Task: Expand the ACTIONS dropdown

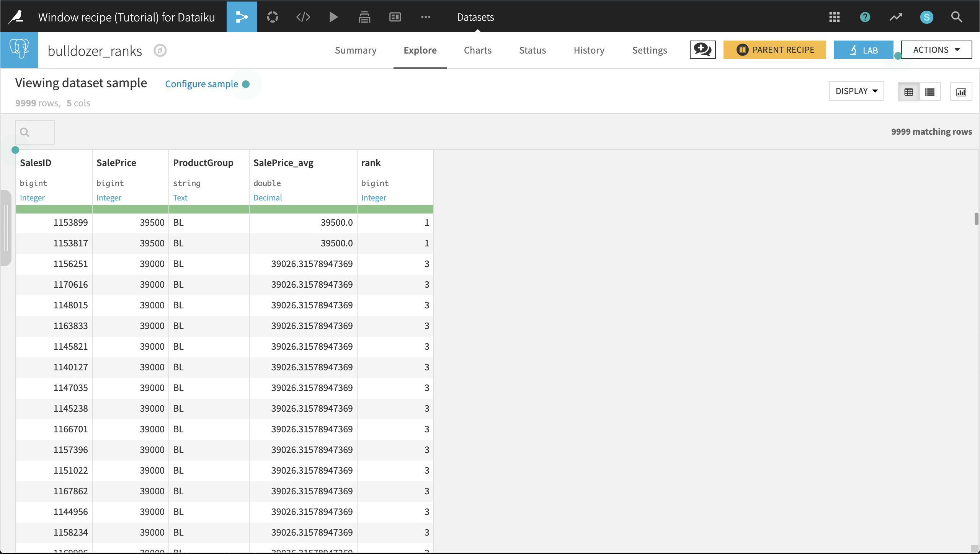Action: 936,50
